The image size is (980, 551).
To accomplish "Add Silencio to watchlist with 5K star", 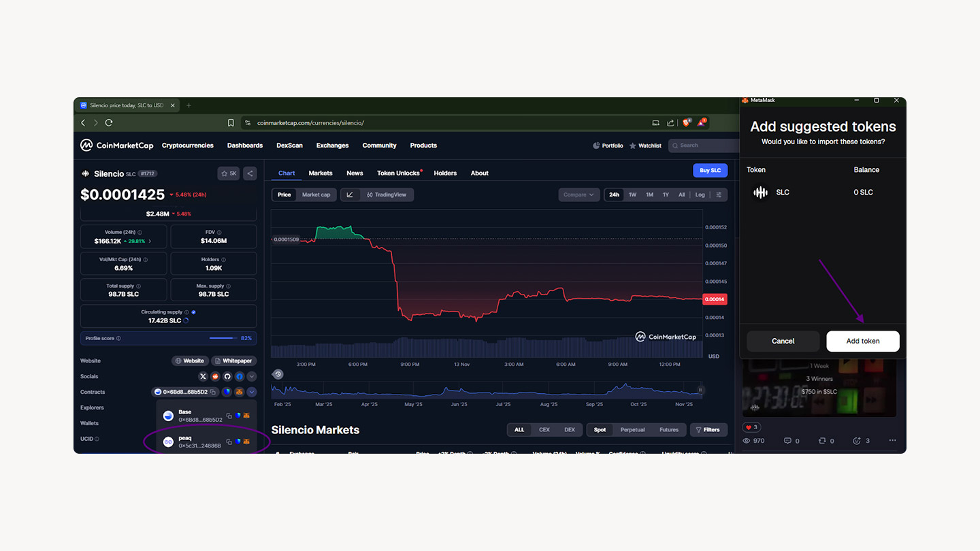I will click(229, 173).
